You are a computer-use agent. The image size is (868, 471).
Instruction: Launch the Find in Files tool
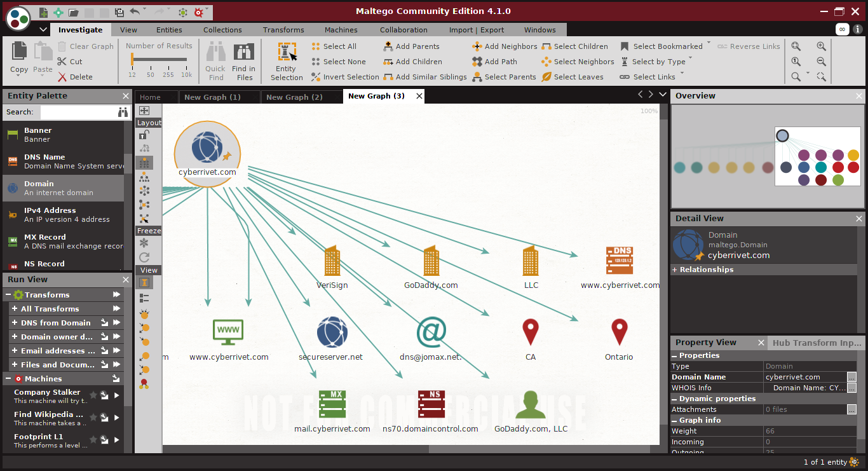243,62
